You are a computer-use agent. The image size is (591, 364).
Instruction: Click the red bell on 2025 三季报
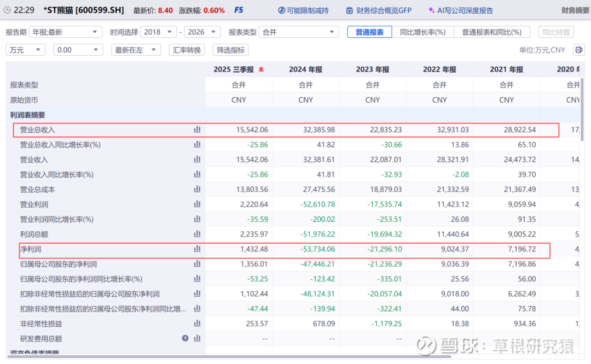click(x=261, y=69)
